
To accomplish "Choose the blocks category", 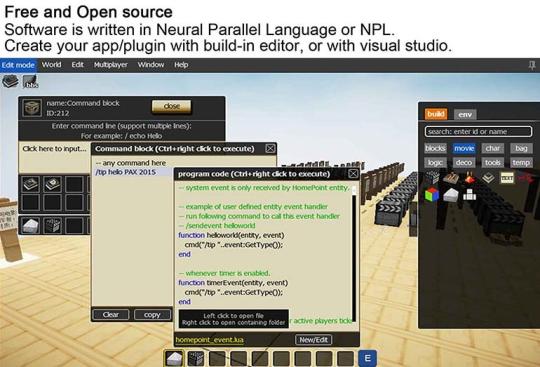I will coord(435,148).
